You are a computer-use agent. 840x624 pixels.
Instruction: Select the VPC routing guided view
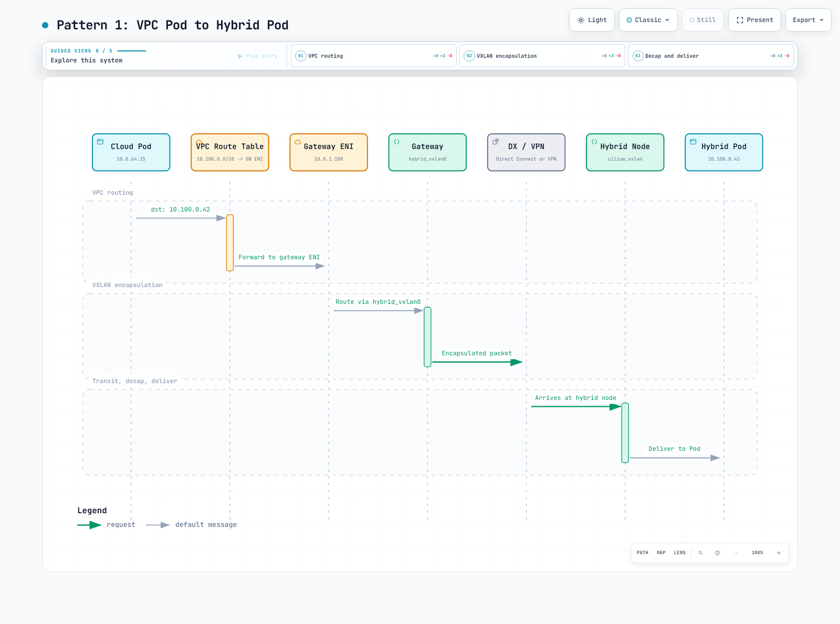[374, 56]
